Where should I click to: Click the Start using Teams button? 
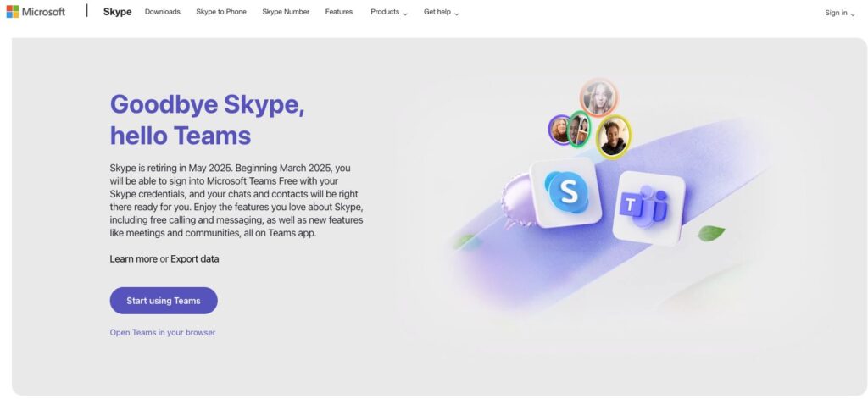(164, 301)
